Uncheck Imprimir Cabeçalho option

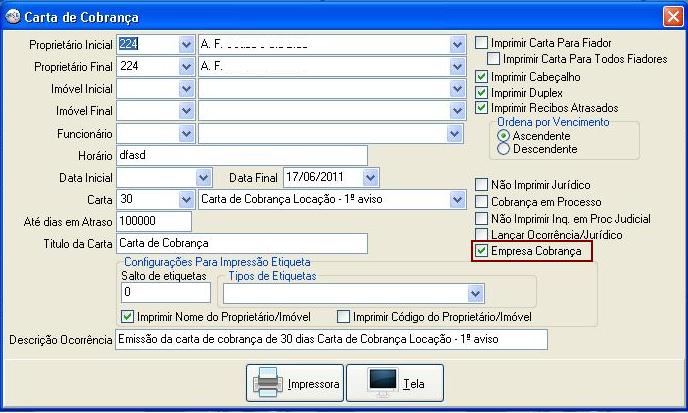coord(482,77)
